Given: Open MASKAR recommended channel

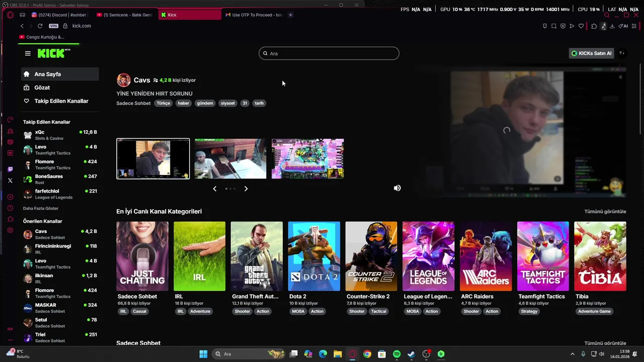Looking at the screenshot, I should [x=60, y=308].
